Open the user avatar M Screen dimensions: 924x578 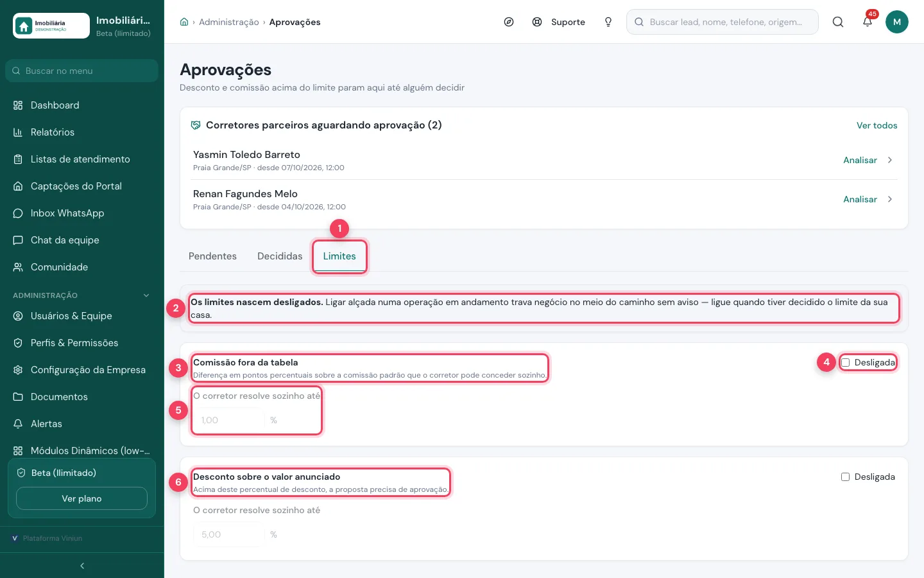point(897,22)
